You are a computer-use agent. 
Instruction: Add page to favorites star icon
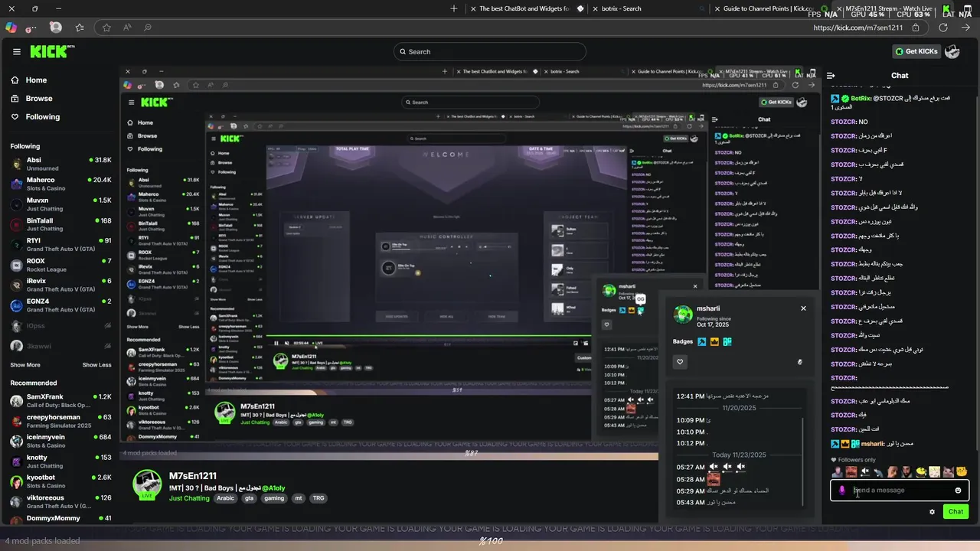[x=106, y=28]
